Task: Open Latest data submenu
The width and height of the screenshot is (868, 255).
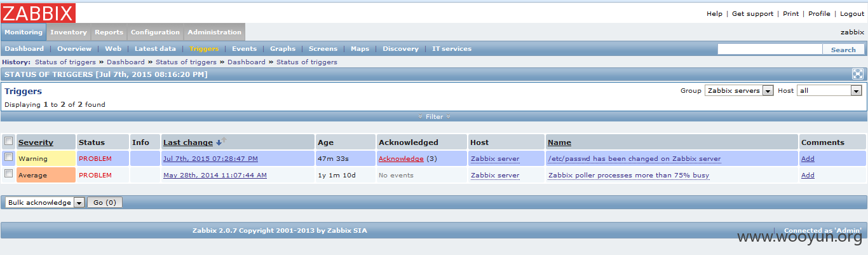Action: coord(155,48)
